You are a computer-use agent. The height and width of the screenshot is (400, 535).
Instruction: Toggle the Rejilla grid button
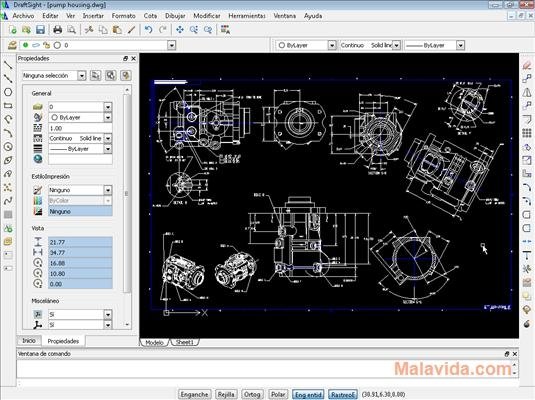coord(226,395)
